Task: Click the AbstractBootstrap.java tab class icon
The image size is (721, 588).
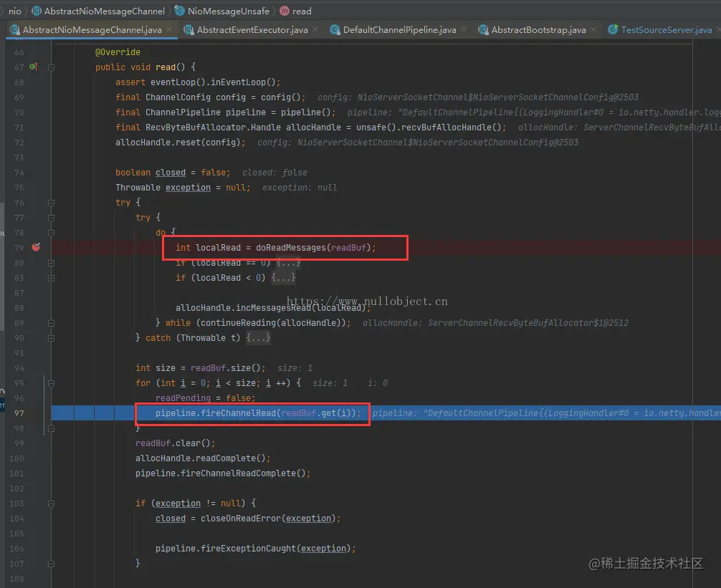Action: coord(483,30)
